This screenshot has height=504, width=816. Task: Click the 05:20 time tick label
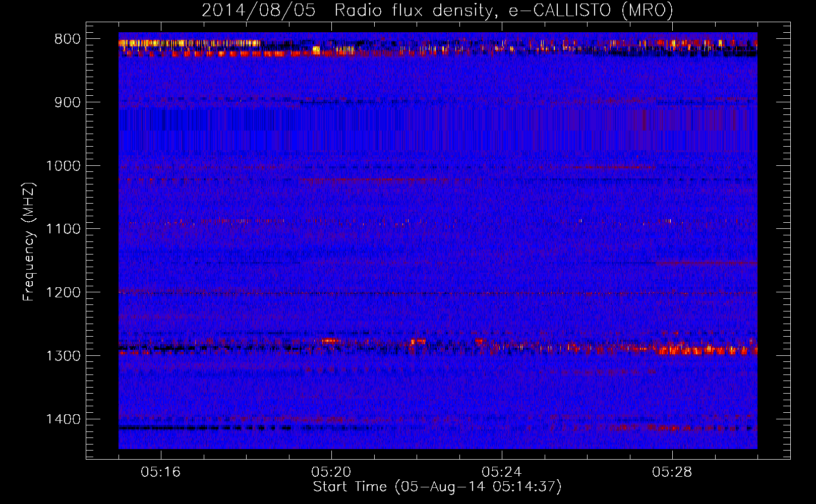tap(331, 472)
